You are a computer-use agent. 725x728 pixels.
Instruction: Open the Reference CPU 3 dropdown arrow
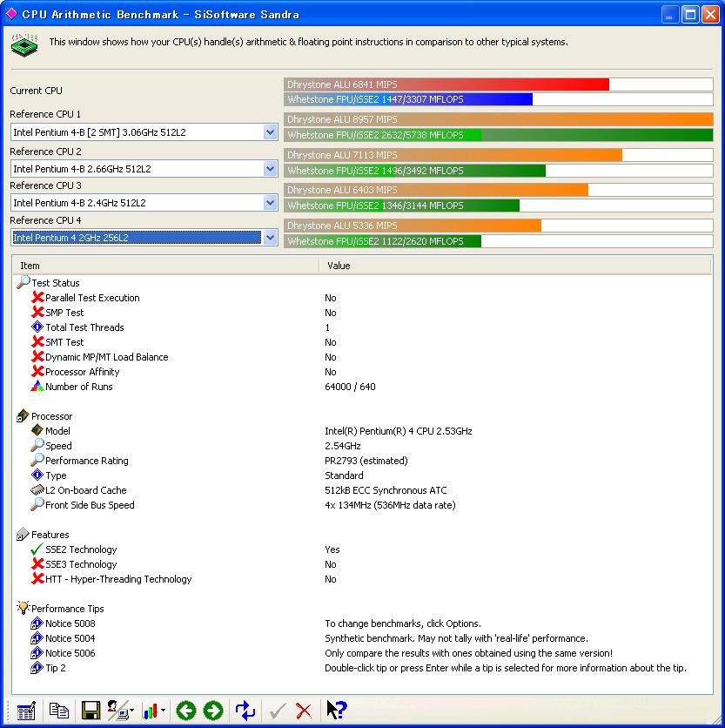click(x=270, y=202)
